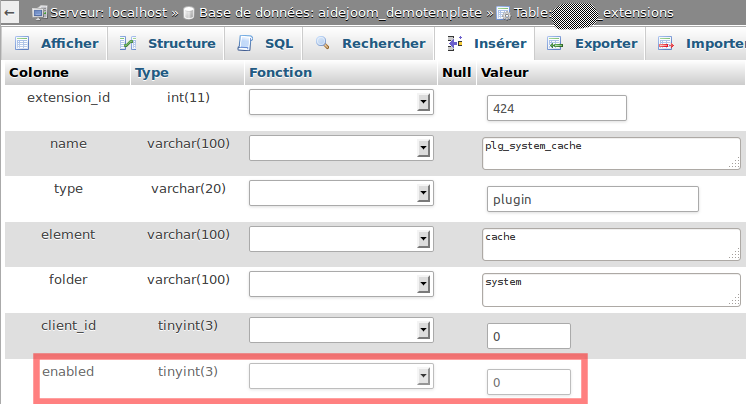The image size is (746, 404).
Task: Click the back arrow in breadcrumb bar
Action: [10, 12]
